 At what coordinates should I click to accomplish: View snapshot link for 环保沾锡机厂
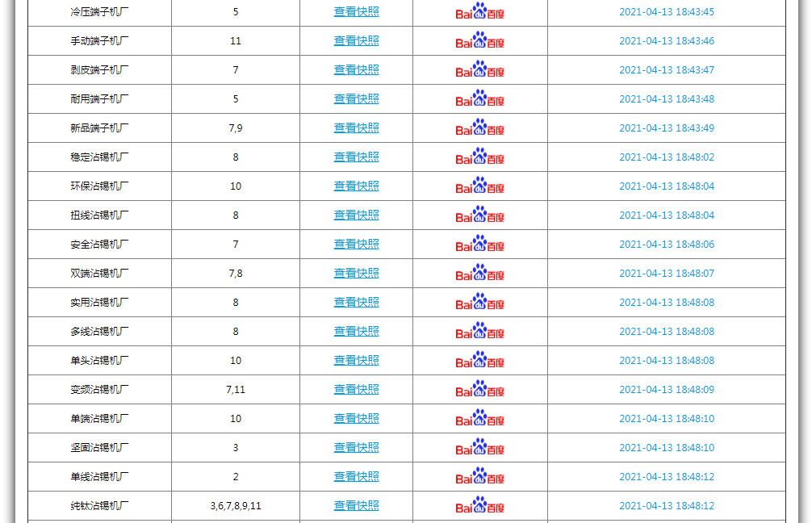tap(356, 186)
